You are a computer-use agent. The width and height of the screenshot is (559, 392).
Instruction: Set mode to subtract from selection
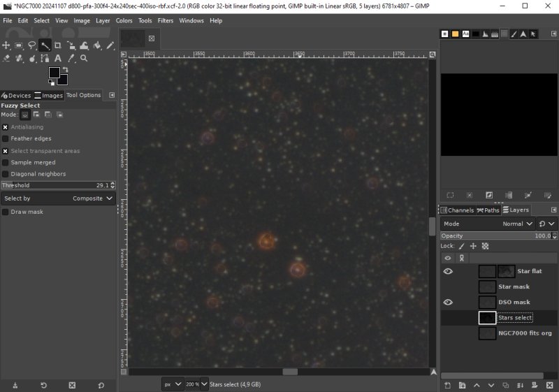pos(48,115)
